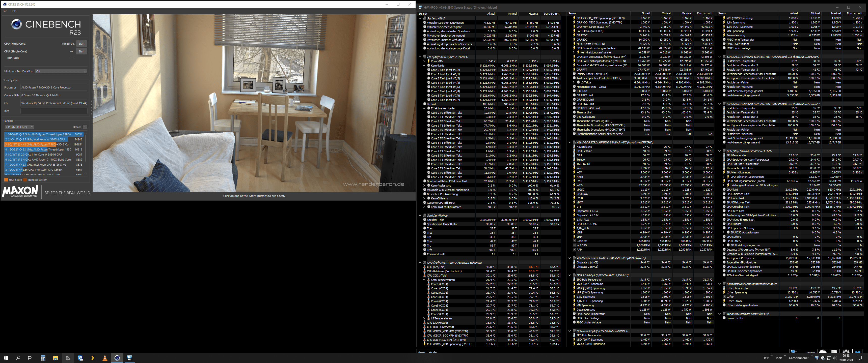Click HWiNFO shrink columns arrows button
The image size is (868, 363).
coord(433,352)
